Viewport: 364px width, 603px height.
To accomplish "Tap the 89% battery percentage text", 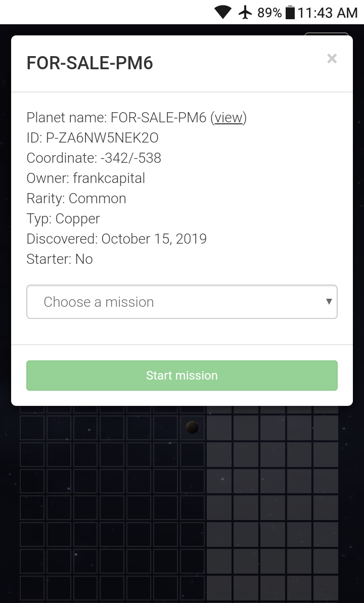I will point(269,13).
